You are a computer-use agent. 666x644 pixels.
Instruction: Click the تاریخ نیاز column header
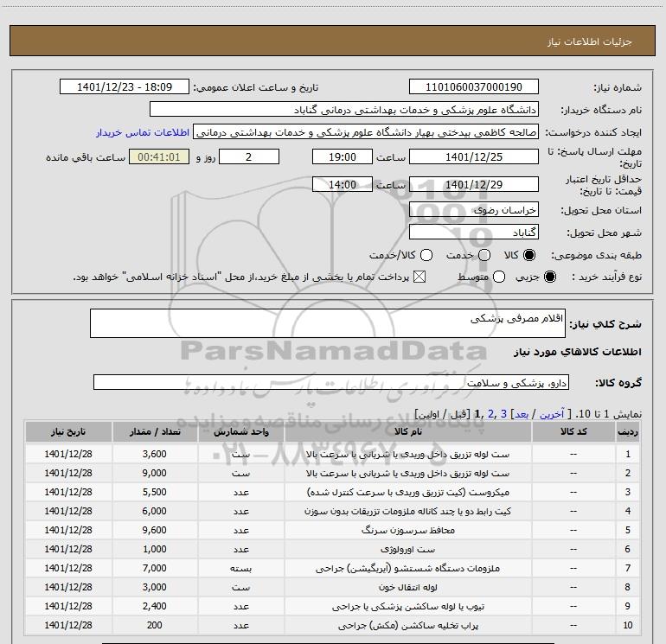click(x=68, y=431)
